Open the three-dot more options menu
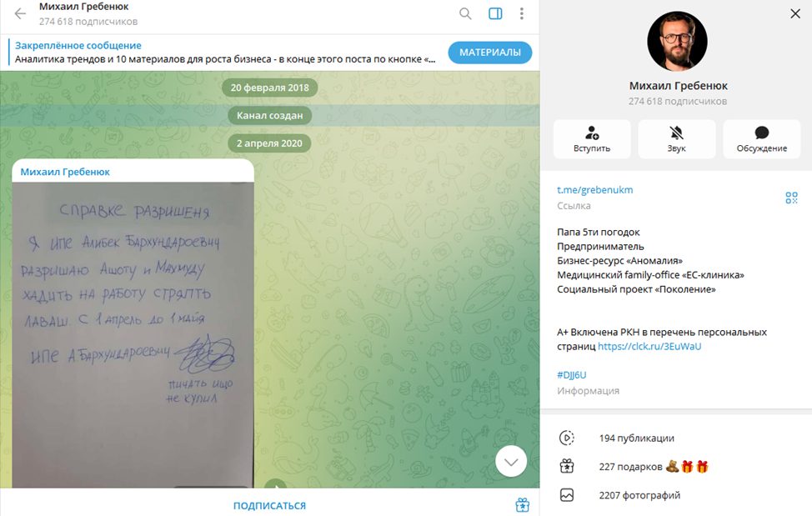This screenshot has width=812, height=516. click(522, 14)
